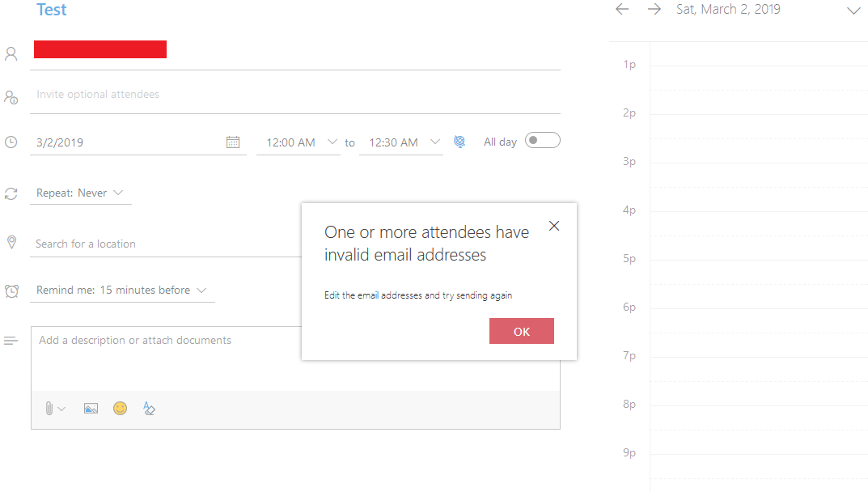The image size is (868, 492).
Task: Click the optional attendees person icon
Action: (11, 98)
